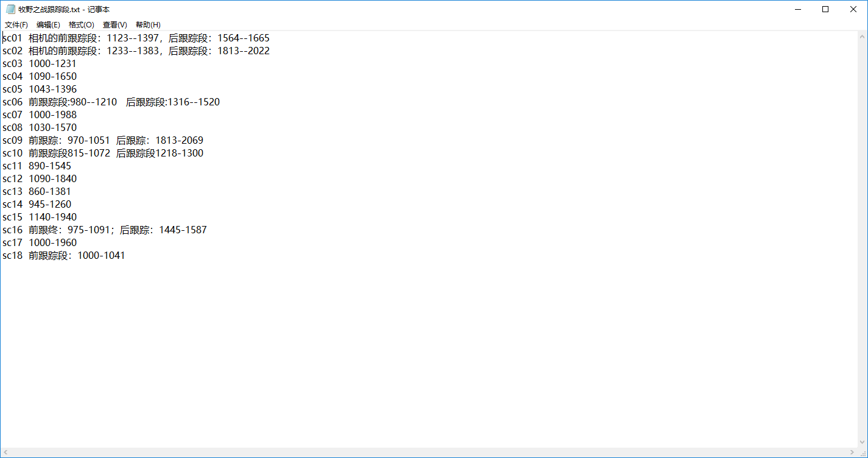Place cursor in line sc14 945-1260

pos(37,204)
